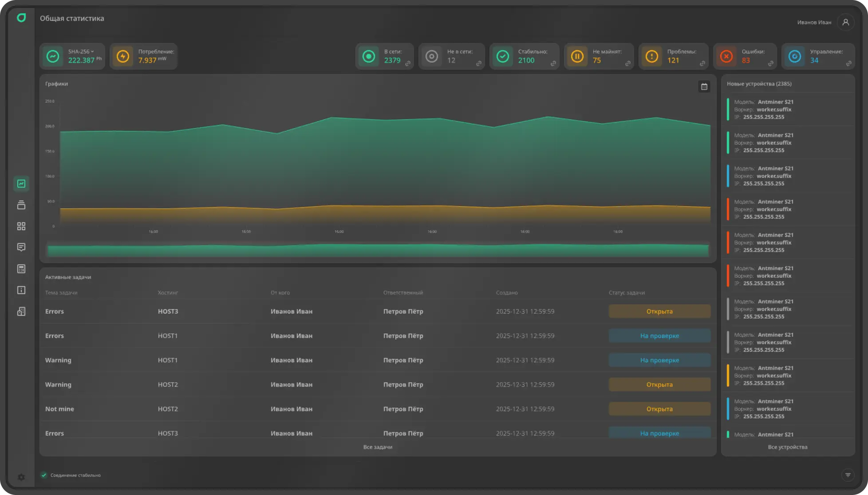Screen dimensions: 868x495
Task: Click the calendar icon in Графики panel
Action: click(704, 86)
